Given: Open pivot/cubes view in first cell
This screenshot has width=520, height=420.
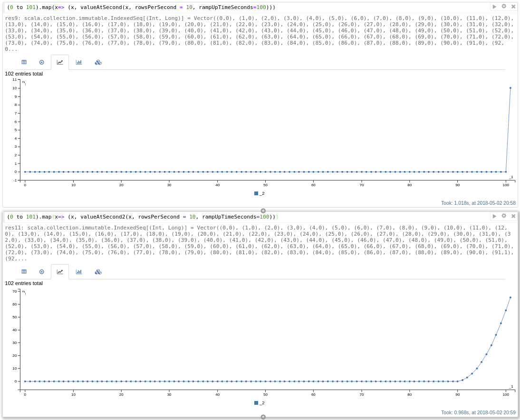Looking at the screenshot, I should click(x=98, y=62).
